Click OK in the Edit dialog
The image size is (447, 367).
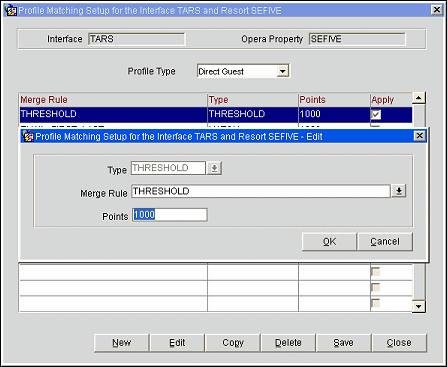point(329,242)
